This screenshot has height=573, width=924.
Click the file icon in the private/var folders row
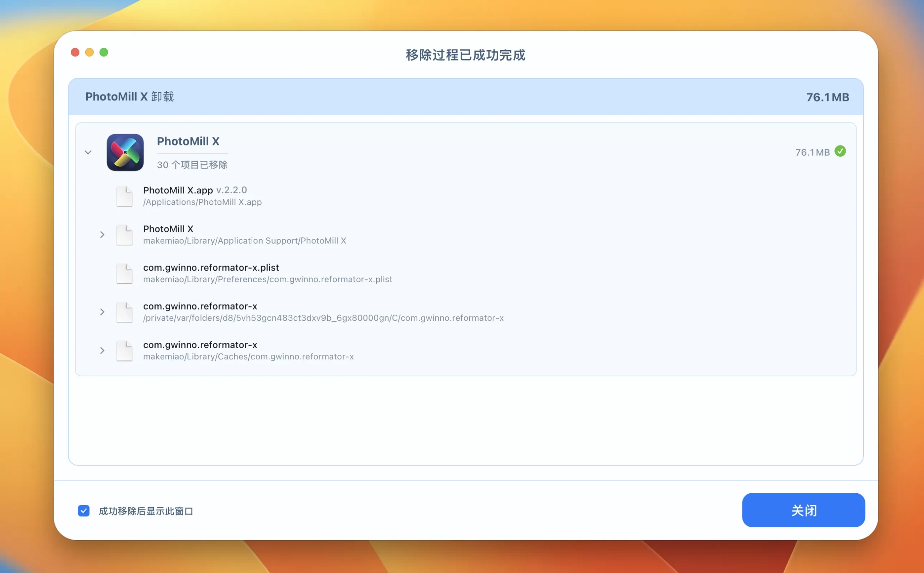coord(124,312)
